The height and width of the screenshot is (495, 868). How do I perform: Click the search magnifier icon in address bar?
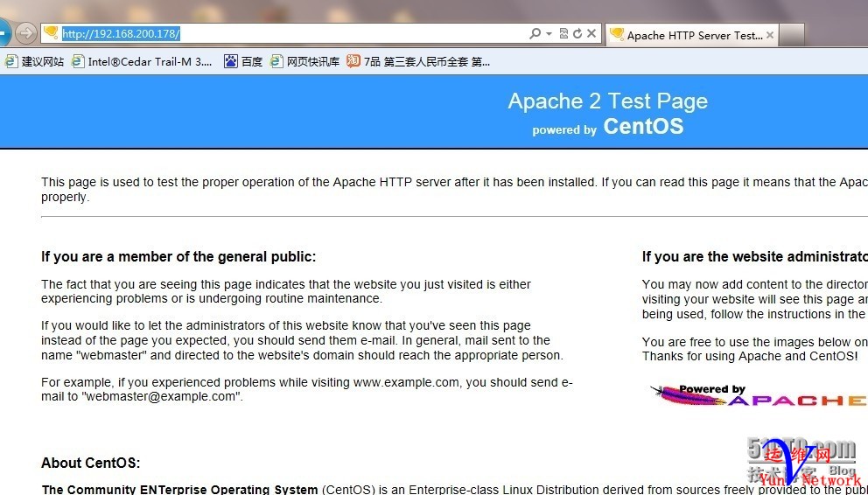point(535,34)
